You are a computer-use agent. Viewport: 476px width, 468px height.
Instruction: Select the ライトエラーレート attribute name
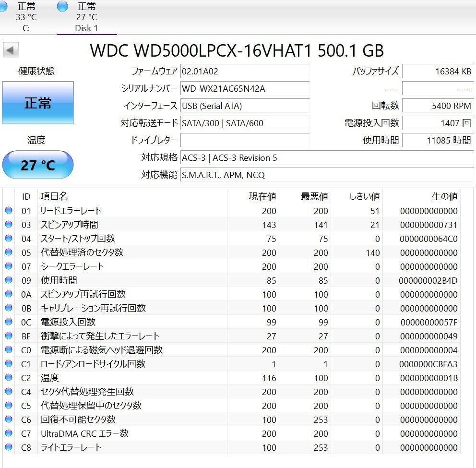tap(71, 448)
